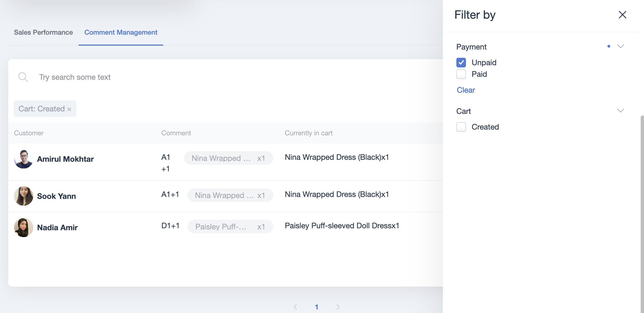Select the Comment Management tab
Viewport: 644px width, 313px height.
121,32
